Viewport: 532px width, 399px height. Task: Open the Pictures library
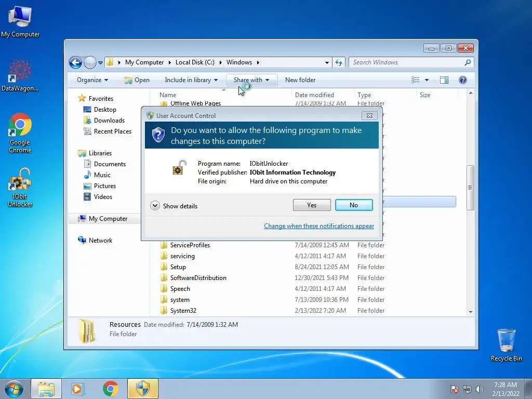(x=99, y=186)
